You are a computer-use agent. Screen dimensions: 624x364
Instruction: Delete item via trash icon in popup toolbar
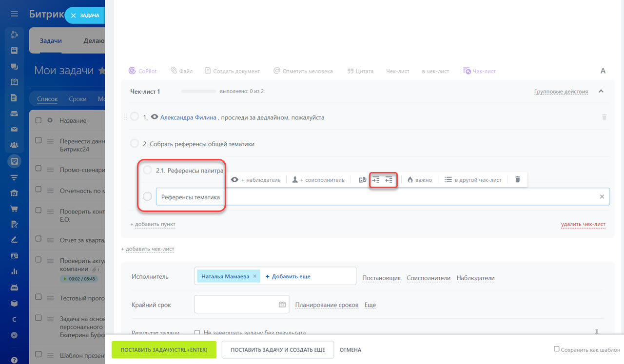point(518,180)
